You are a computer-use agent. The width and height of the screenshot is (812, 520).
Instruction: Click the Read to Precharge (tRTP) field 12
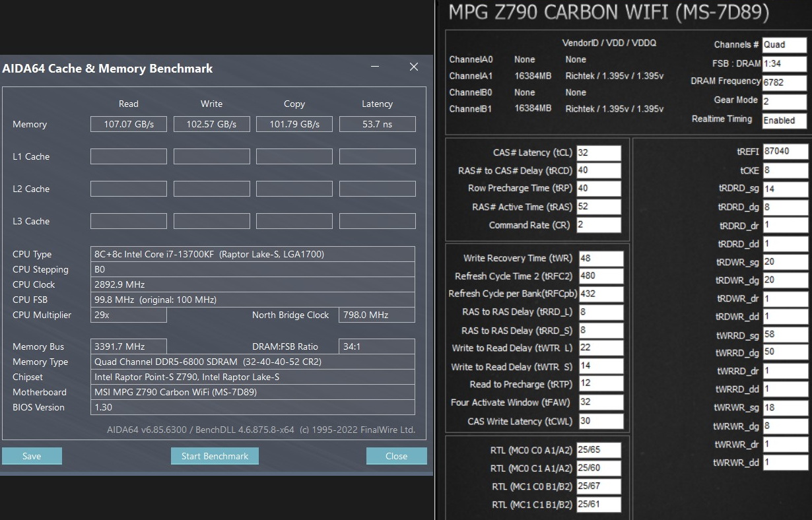pos(601,383)
